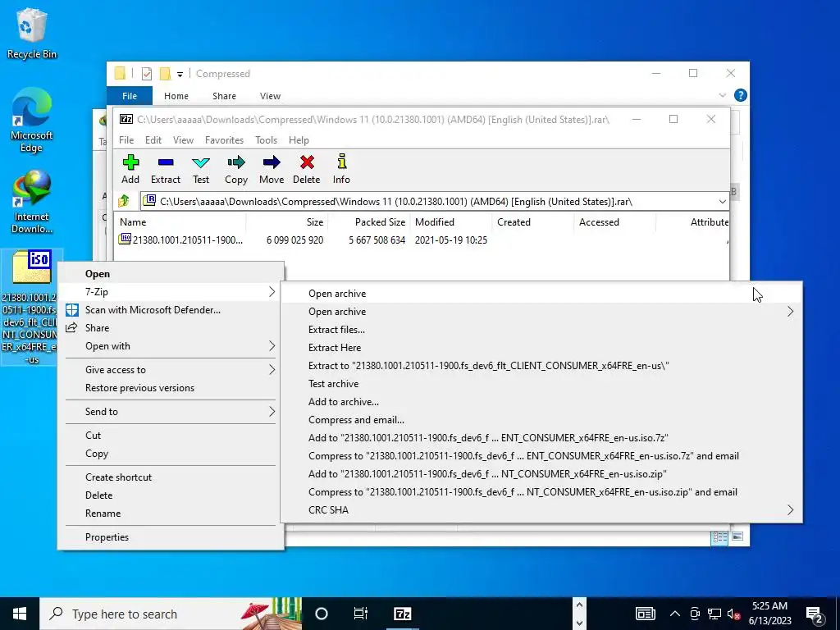Click the touch keyboard tray icon

[646, 614]
